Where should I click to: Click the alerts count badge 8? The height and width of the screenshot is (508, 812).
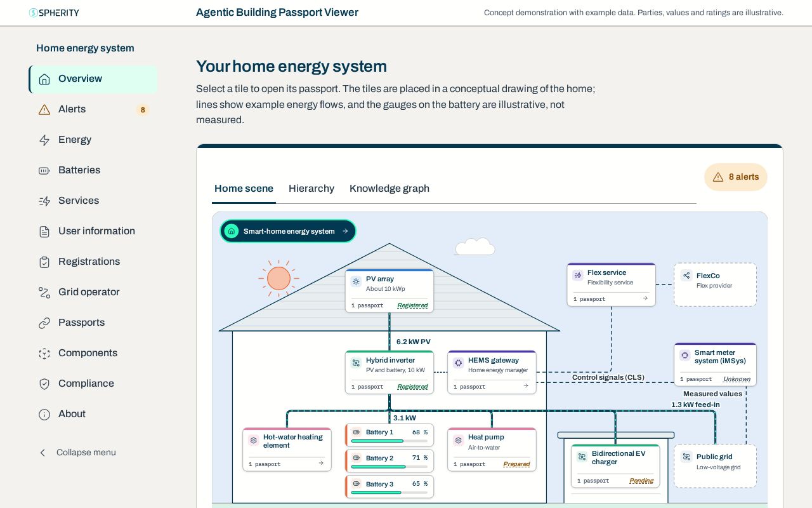[x=143, y=110]
